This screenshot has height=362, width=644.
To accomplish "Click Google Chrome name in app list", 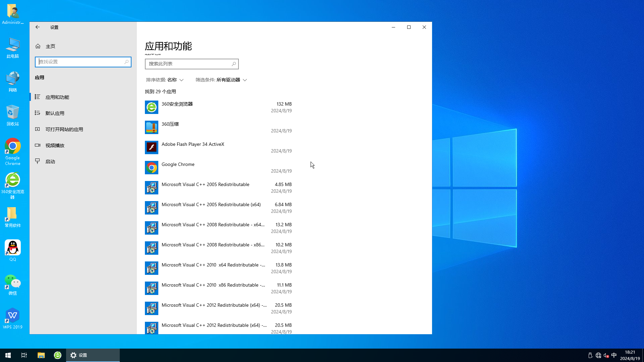I will (x=178, y=164).
